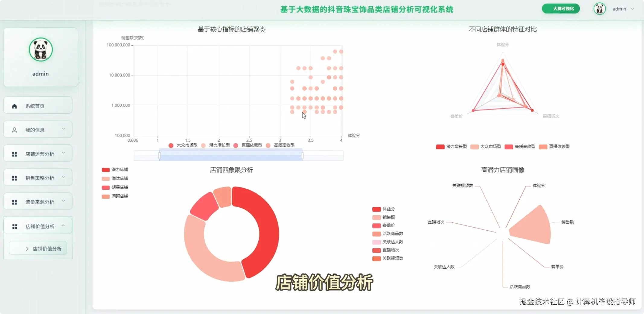Toggle 关联达人数 rose chart legend
The height and width of the screenshot is (314, 644).
[388, 242]
